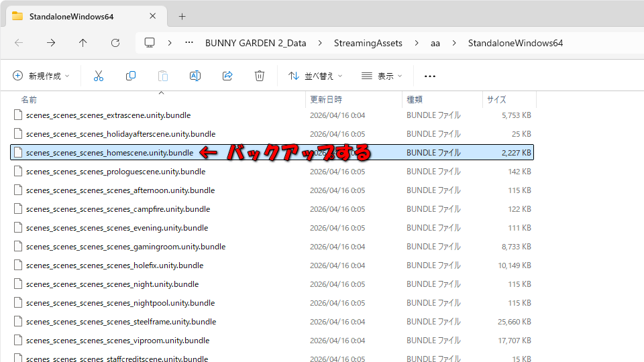Viewport: 644px width, 362px height.
Task: Click the Copy icon in toolbar
Action: (x=131, y=76)
